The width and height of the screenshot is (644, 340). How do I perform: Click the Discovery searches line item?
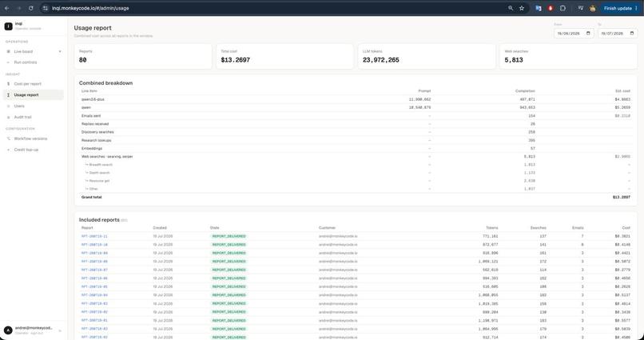(x=97, y=132)
